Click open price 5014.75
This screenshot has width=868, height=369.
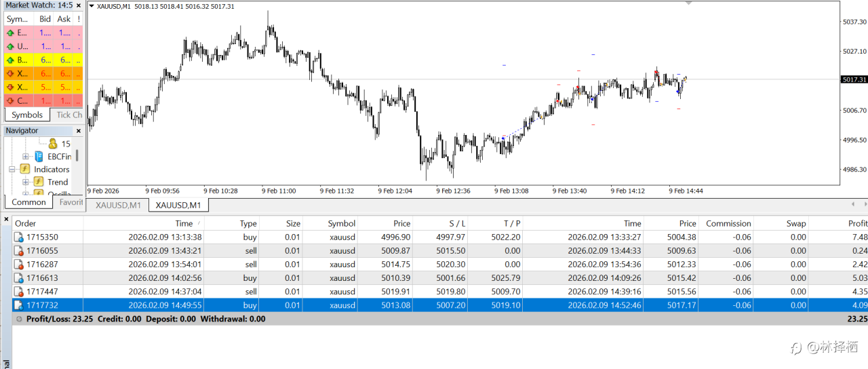397,265
